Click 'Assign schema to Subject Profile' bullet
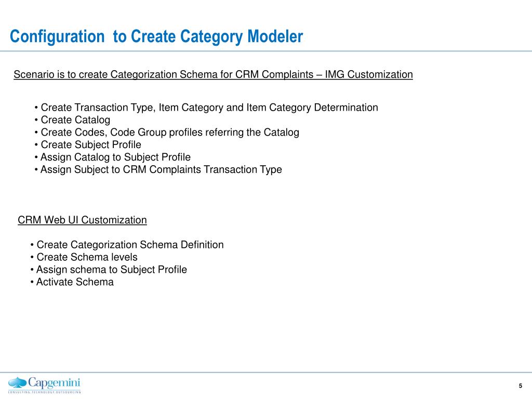This screenshot has width=532, height=399. tap(109, 270)
